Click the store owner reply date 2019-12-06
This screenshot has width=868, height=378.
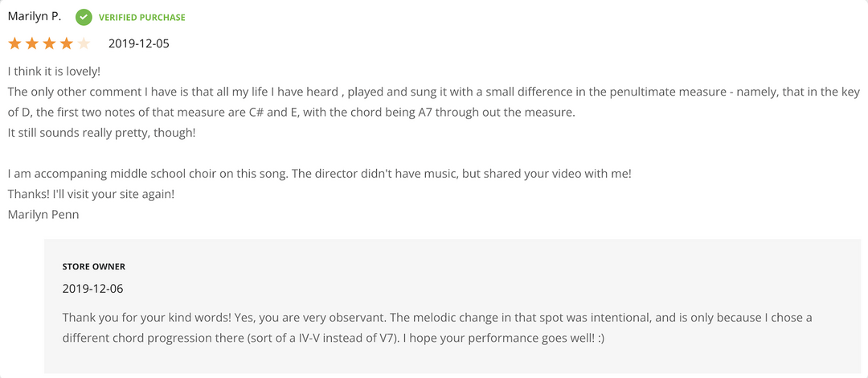(x=92, y=288)
